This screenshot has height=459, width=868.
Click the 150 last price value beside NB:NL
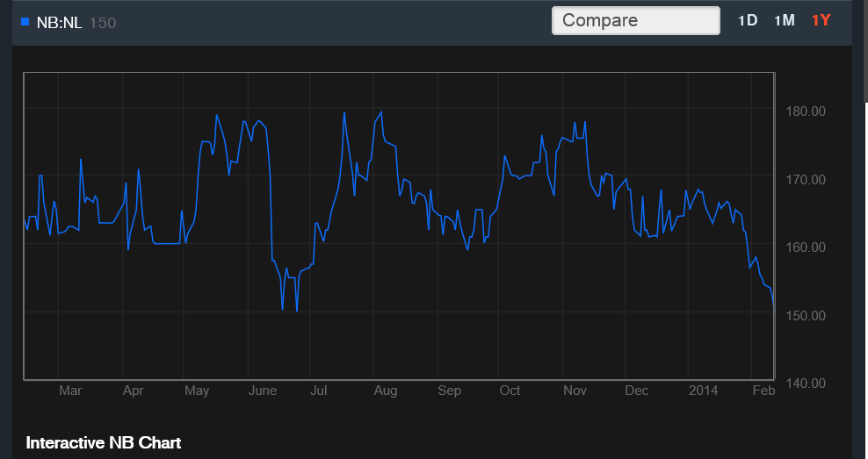tap(103, 22)
